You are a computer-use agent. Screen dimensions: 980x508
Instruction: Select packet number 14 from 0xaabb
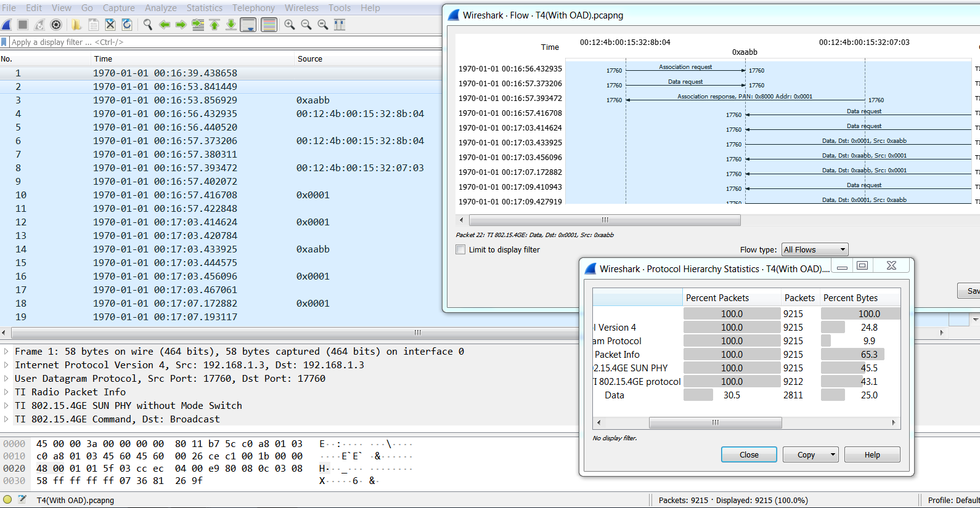point(222,249)
